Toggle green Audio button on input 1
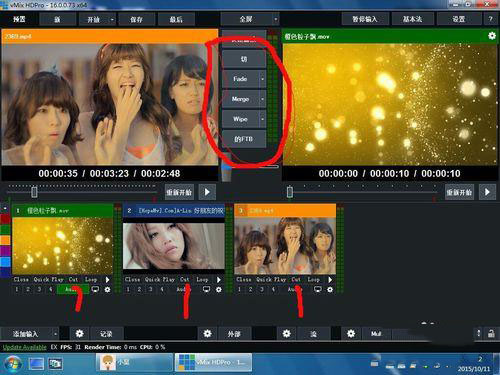 pyautogui.click(x=73, y=289)
